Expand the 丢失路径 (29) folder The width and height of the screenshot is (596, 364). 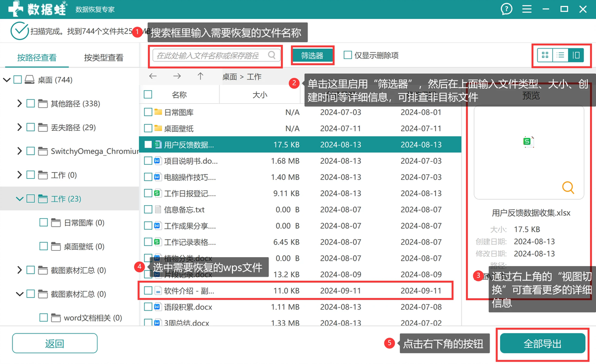19,127
